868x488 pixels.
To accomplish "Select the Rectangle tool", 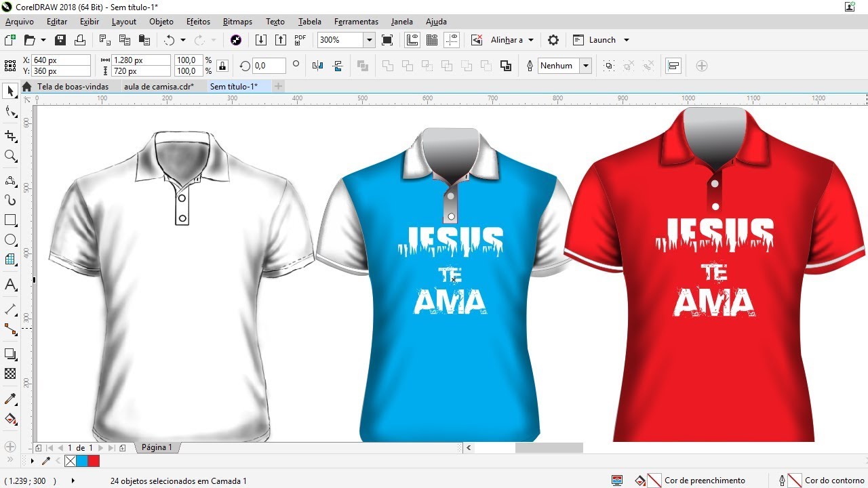I will click(10, 220).
